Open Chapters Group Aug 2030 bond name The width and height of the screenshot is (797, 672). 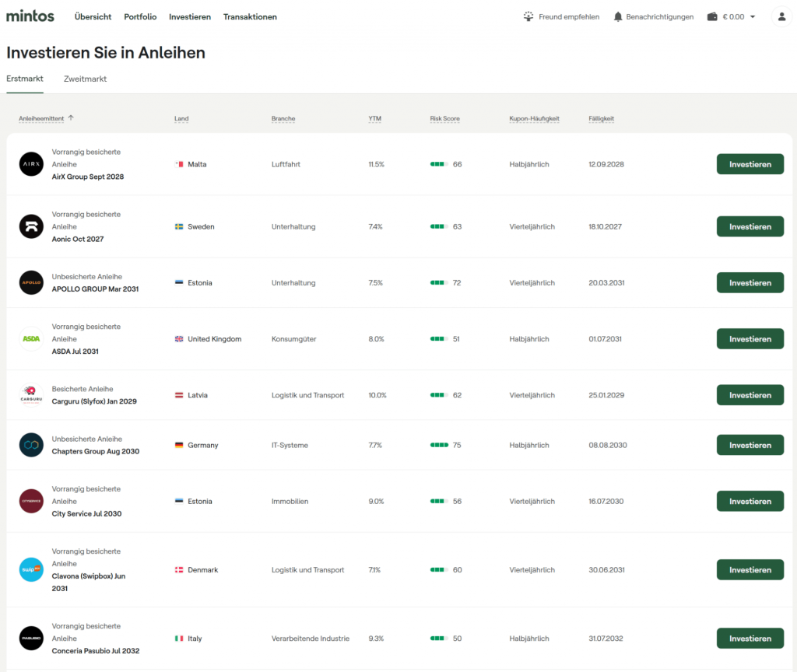tap(96, 451)
